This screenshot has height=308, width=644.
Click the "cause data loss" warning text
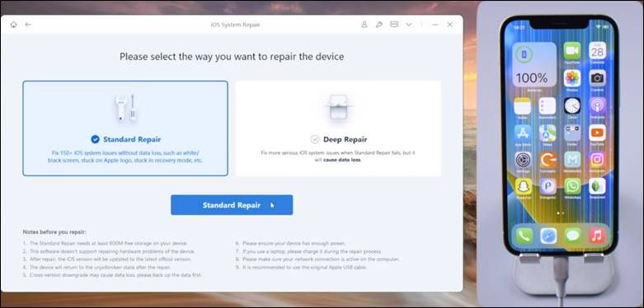(x=342, y=161)
